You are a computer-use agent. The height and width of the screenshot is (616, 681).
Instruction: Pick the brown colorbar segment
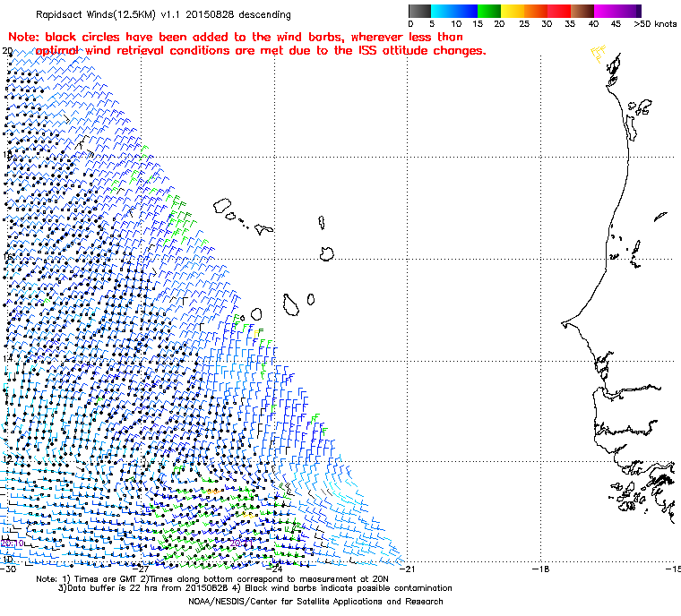582,11
